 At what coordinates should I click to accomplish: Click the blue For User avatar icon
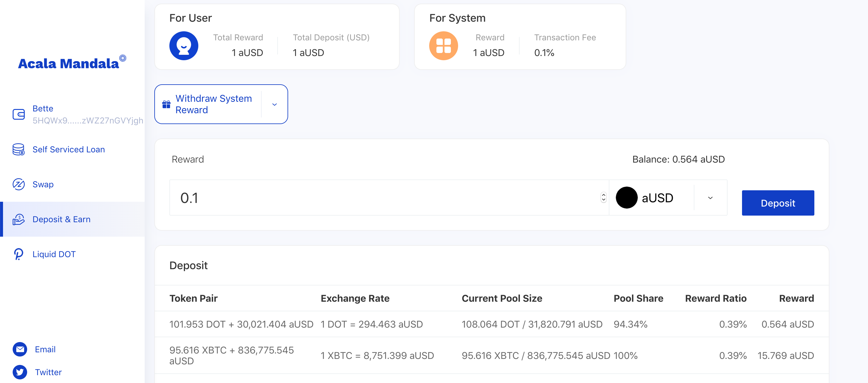tap(184, 46)
